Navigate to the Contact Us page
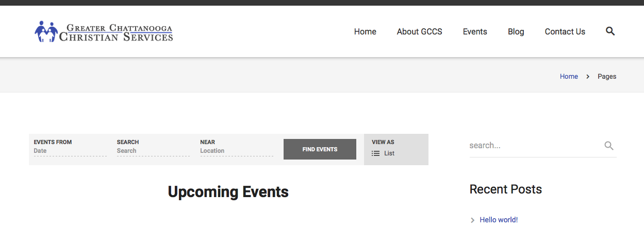Viewport: 644px width, 229px height. [x=565, y=31]
